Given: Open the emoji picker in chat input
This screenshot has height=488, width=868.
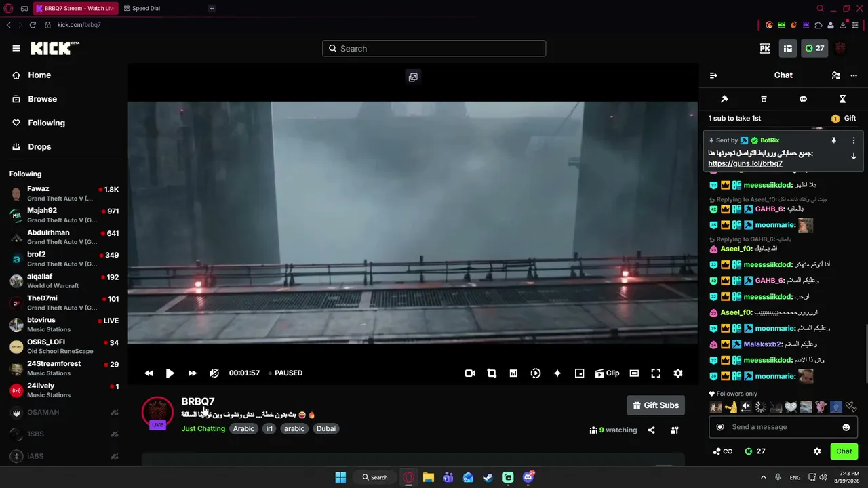Looking at the screenshot, I should point(846,427).
